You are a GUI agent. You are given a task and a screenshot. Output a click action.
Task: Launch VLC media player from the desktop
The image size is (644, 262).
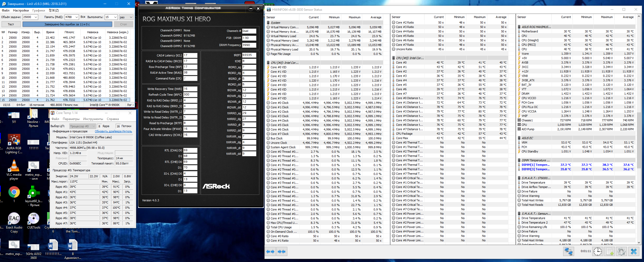click(x=14, y=170)
